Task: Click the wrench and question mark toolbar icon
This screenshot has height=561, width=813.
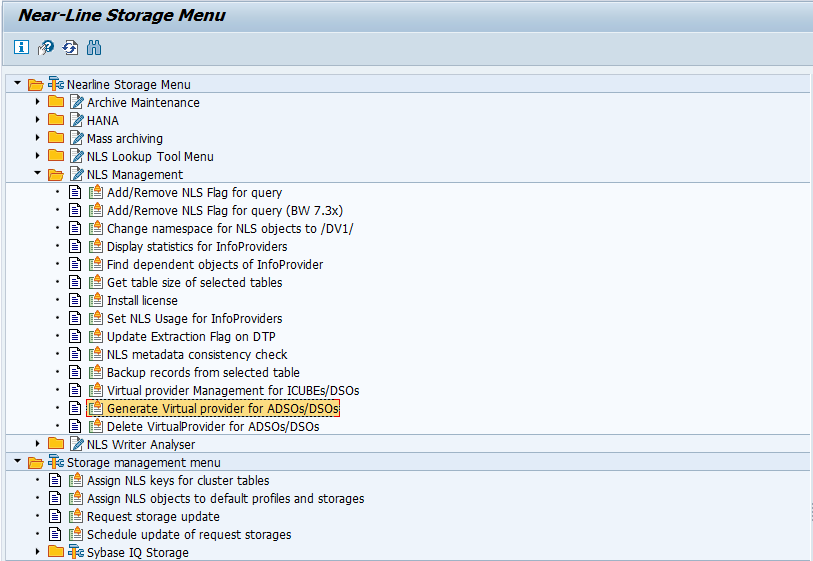Action: click(x=46, y=48)
